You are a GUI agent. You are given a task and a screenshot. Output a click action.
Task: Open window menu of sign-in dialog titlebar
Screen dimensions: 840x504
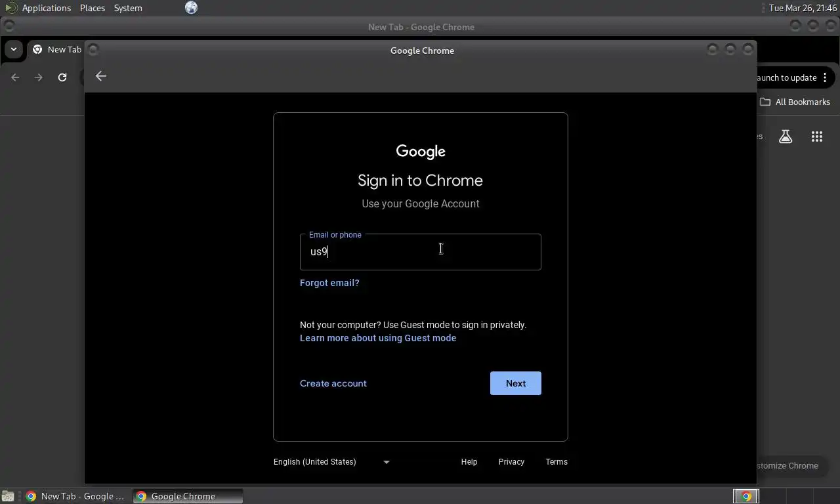tap(93, 49)
